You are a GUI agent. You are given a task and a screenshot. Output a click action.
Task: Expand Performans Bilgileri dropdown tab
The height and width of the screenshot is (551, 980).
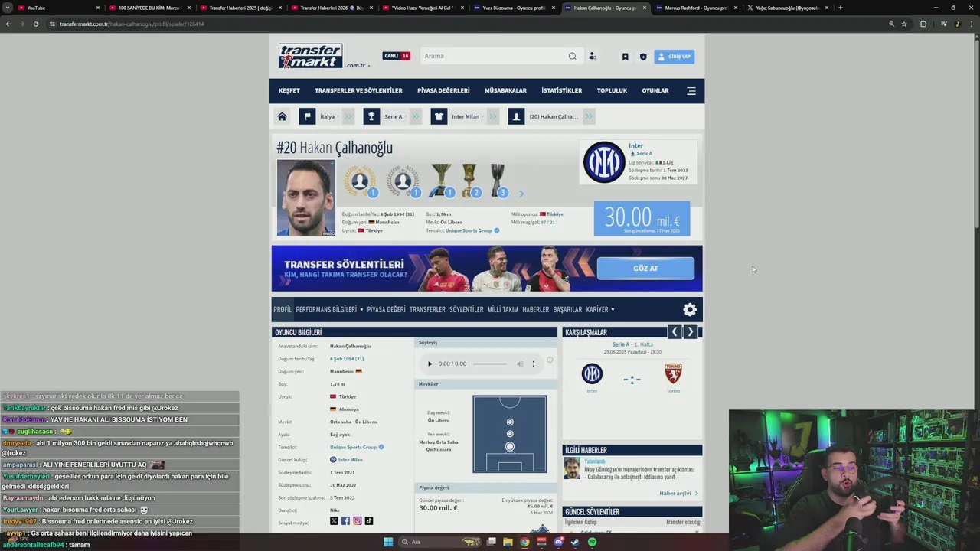329,309
